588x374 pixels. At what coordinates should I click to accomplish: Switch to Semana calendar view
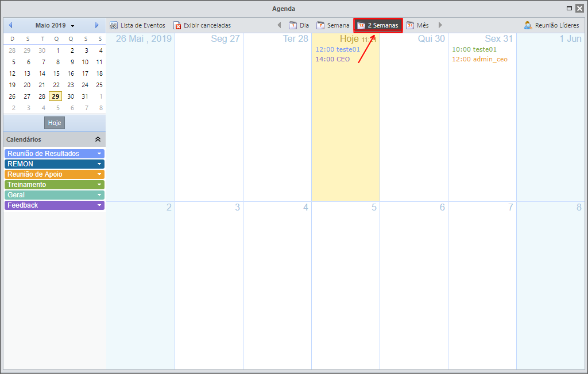(x=332, y=25)
